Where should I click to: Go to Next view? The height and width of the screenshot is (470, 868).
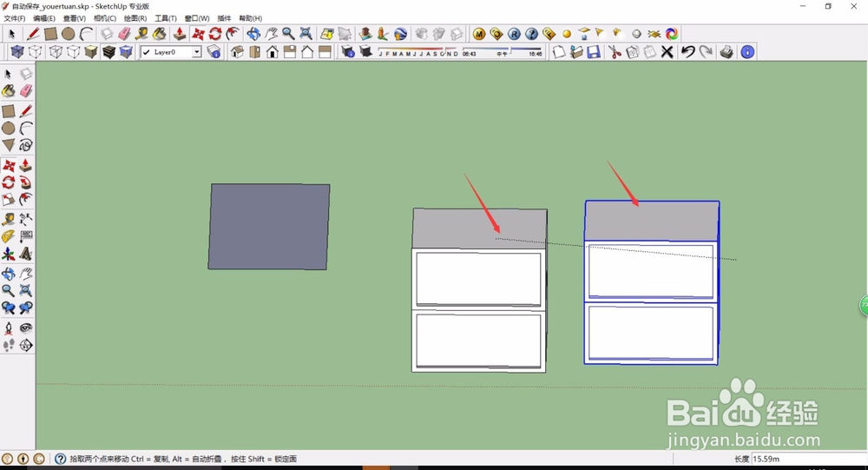click(25, 308)
